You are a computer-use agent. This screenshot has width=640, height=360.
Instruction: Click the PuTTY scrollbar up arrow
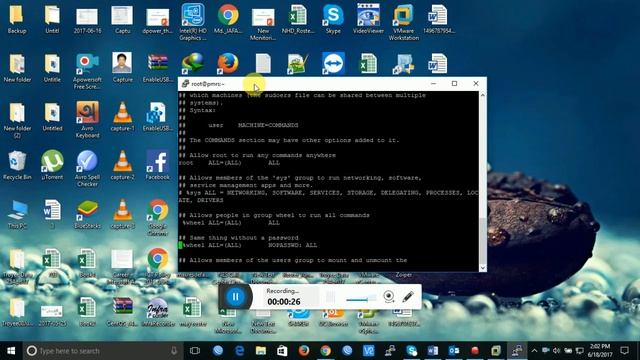click(x=482, y=95)
